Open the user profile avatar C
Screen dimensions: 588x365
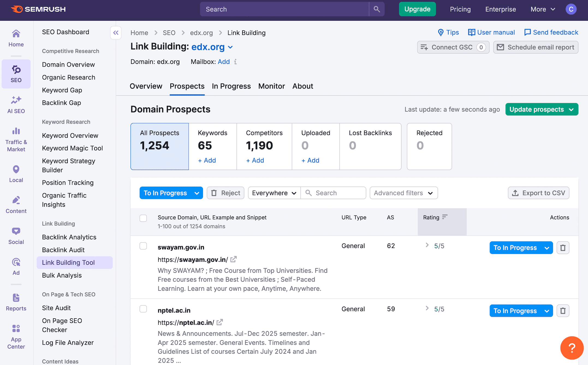571,9
